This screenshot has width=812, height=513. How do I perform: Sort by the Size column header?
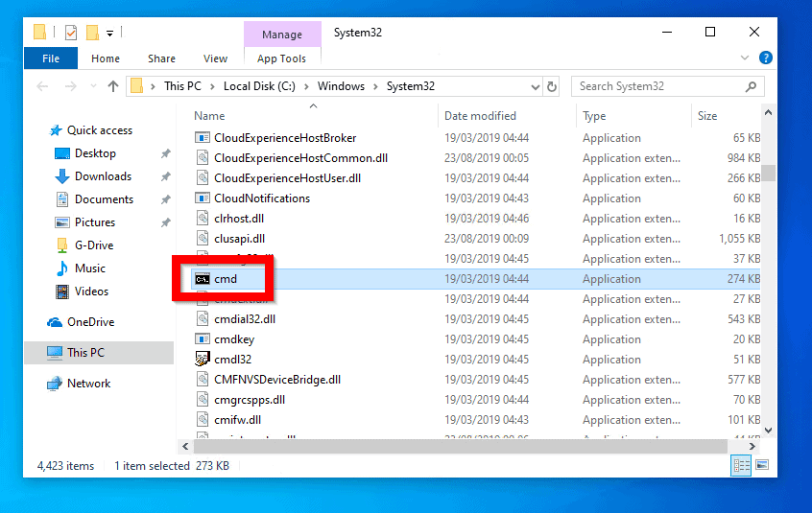click(x=706, y=116)
